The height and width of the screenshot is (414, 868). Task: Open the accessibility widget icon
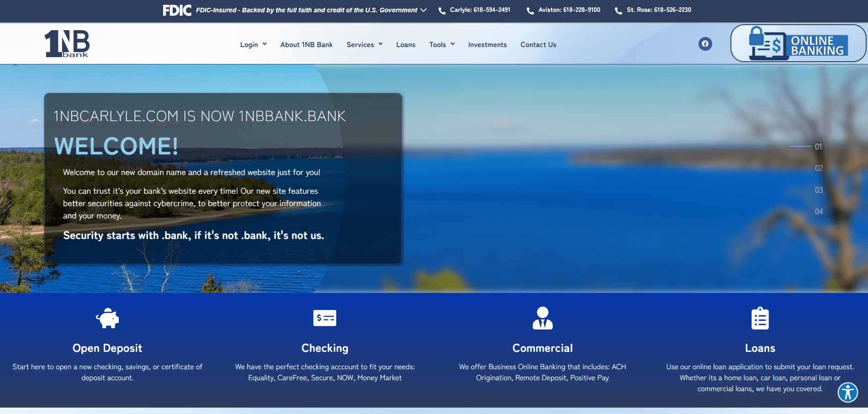[847, 392]
